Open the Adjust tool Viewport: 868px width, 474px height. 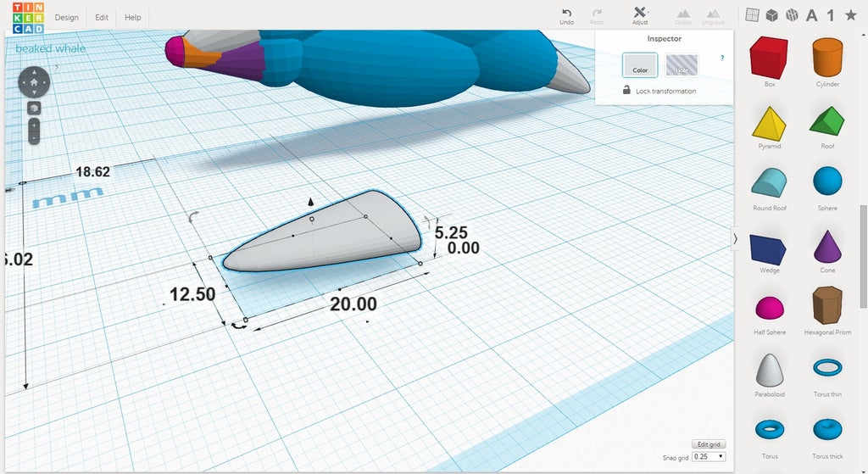coord(640,15)
